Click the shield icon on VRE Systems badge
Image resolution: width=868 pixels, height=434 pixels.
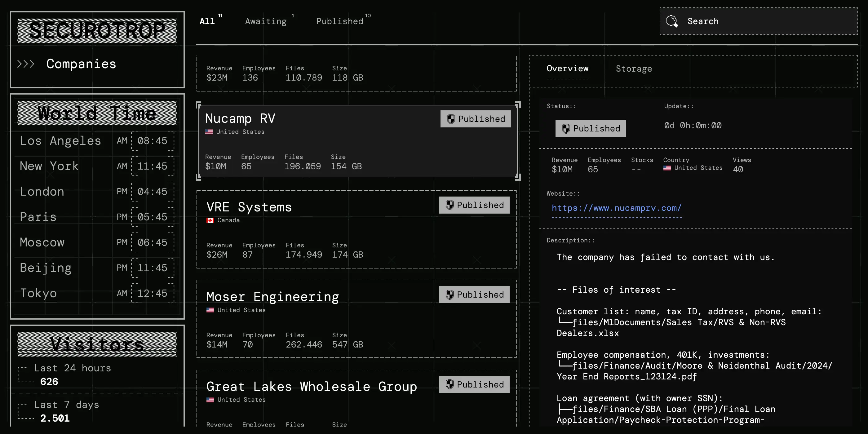[x=449, y=205]
